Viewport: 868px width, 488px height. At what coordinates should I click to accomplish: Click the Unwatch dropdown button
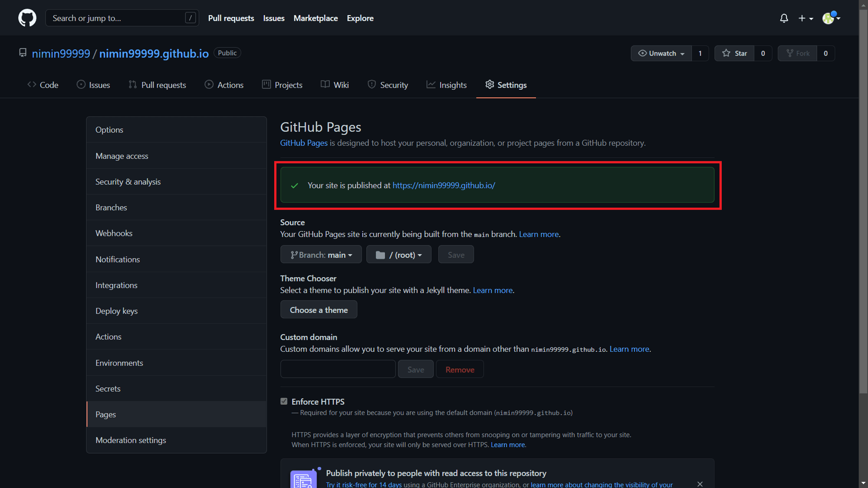coord(661,53)
